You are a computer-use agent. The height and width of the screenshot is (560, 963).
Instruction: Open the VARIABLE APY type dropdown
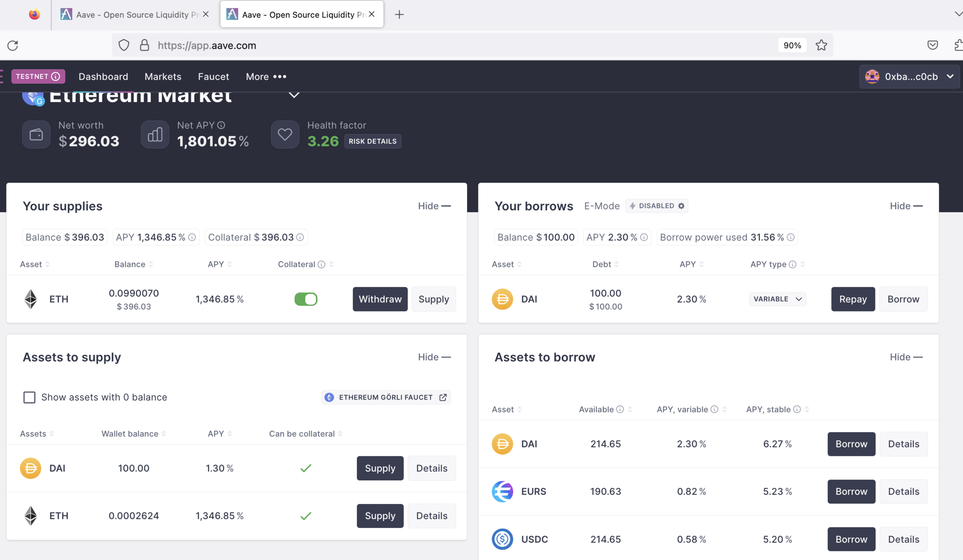point(777,299)
